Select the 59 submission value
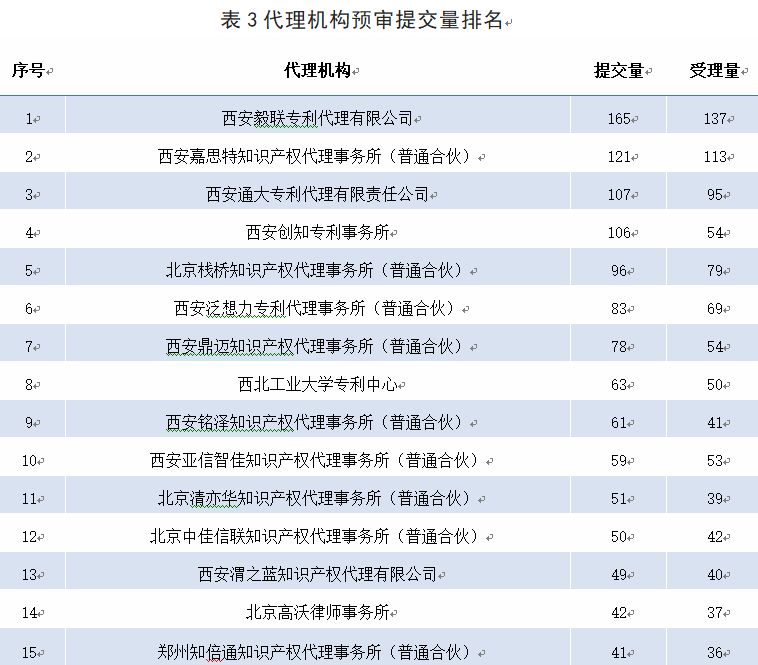 pyautogui.click(x=619, y=460)
